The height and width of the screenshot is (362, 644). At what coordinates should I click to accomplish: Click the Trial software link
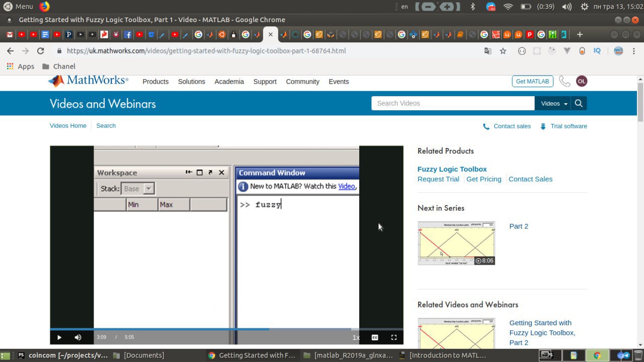[563, 126]
